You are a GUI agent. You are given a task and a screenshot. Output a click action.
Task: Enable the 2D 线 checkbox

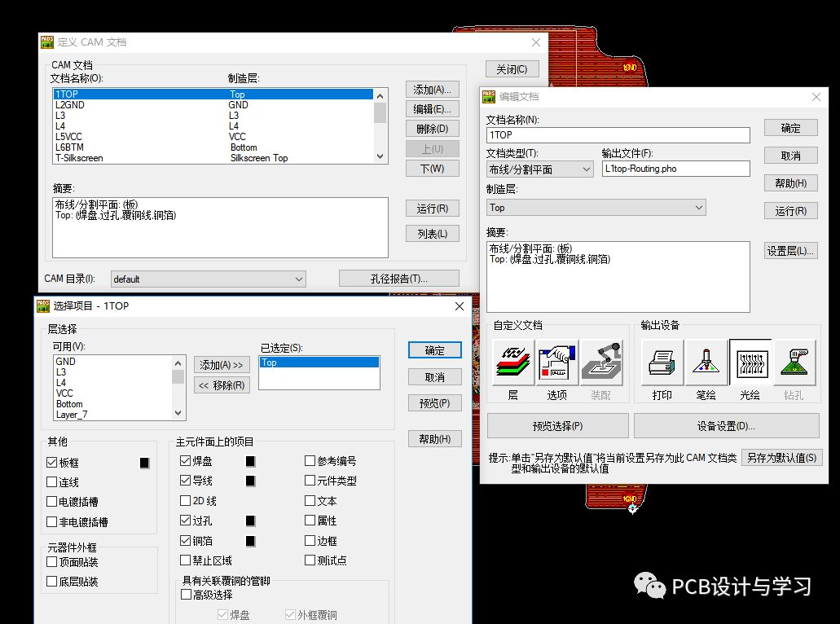186,501
